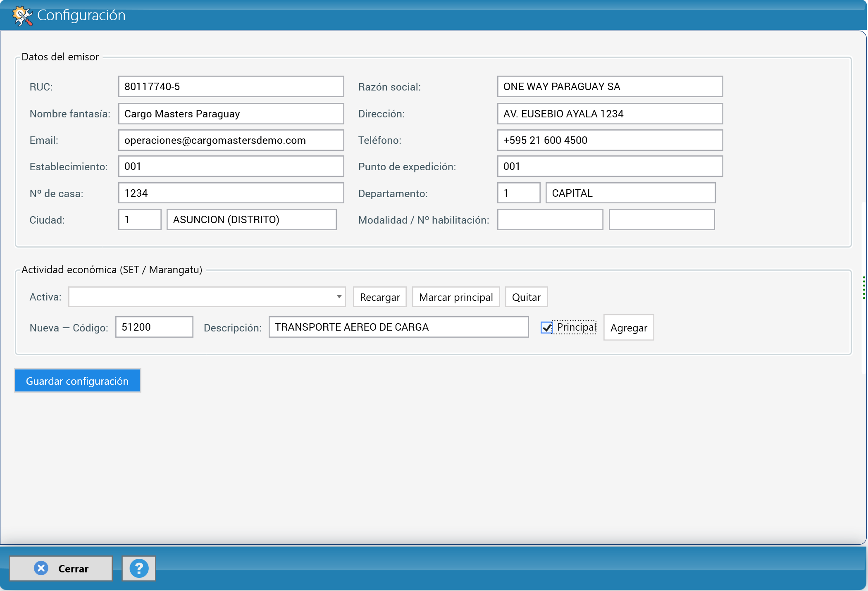Edit the Nº de casa field
This screenshot has height=591, width=868.
(231, 193)
